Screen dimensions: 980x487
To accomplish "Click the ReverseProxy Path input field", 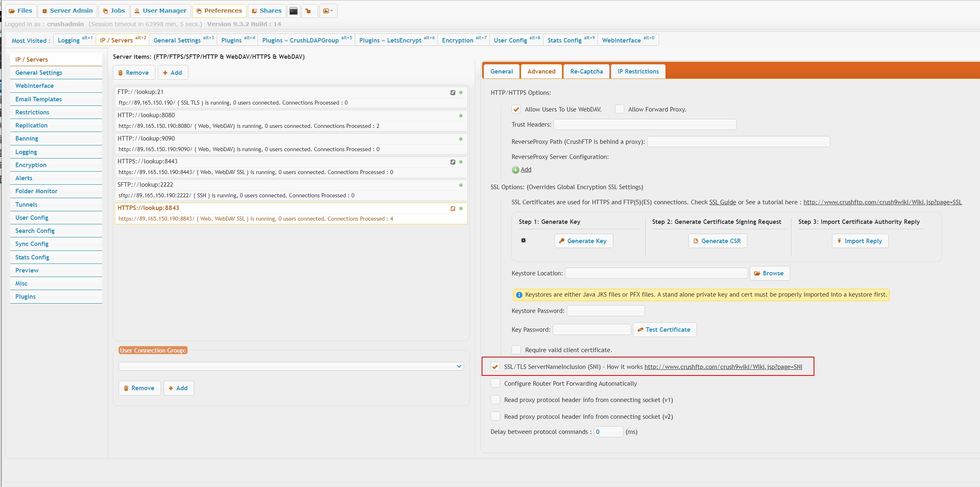I will [738, 142].
